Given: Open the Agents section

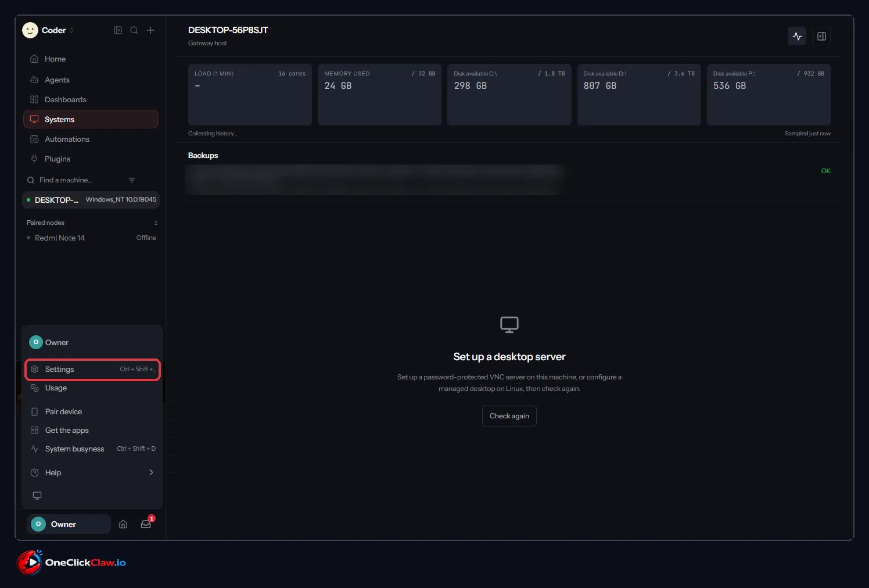Looking at the screenshot, I should pos(91,80).
